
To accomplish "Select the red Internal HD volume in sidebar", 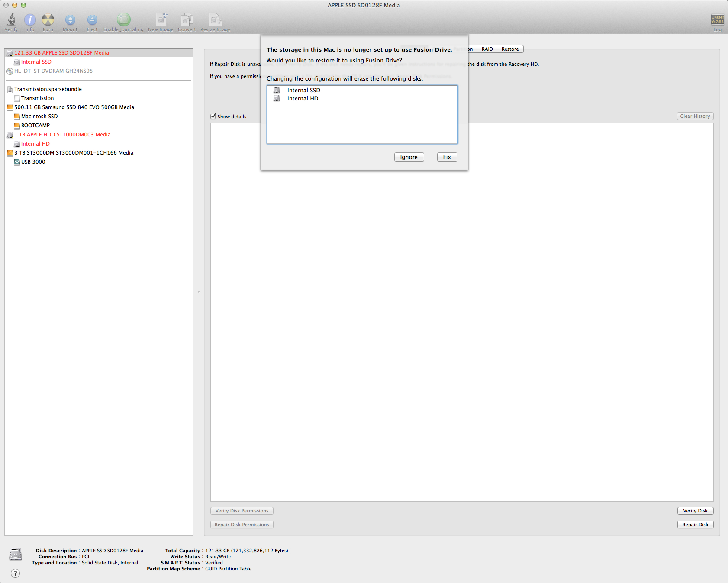I will (x=35, y=144).
